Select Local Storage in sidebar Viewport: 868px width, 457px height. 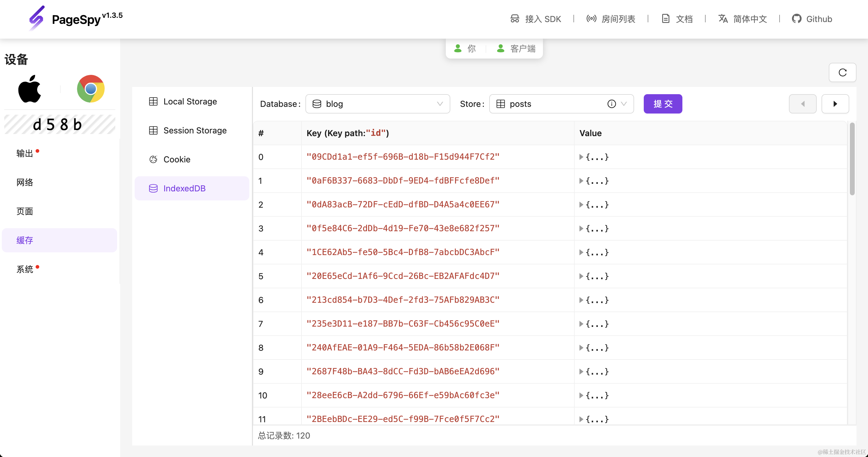click(190, 101)
